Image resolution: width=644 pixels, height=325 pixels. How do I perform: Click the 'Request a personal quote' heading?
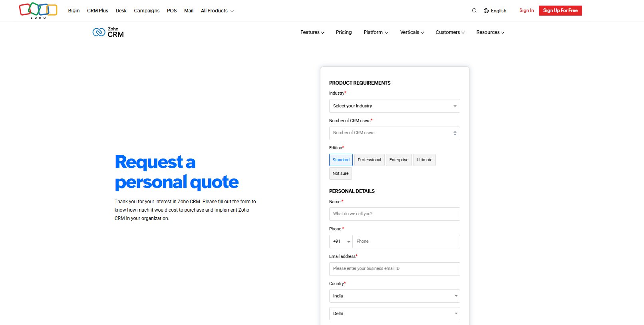[x=177, y=172]
